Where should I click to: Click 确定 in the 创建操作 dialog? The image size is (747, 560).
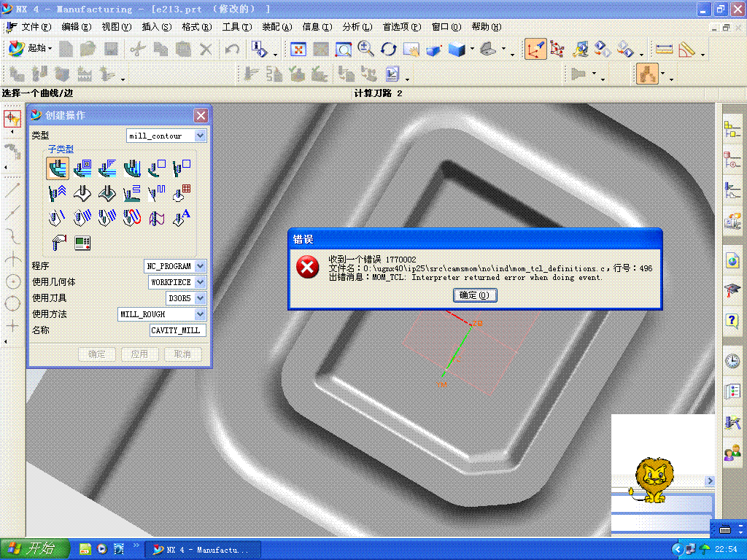[97, 354]
